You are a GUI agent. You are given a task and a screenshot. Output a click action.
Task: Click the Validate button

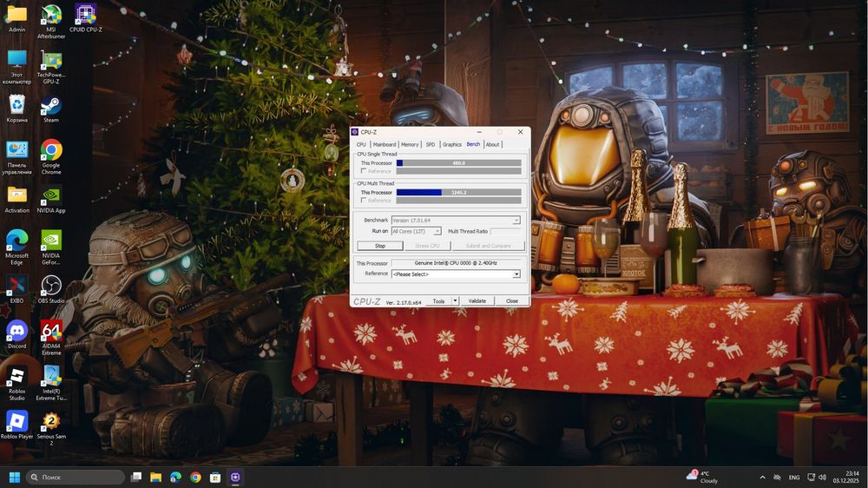tap(477, 300)
